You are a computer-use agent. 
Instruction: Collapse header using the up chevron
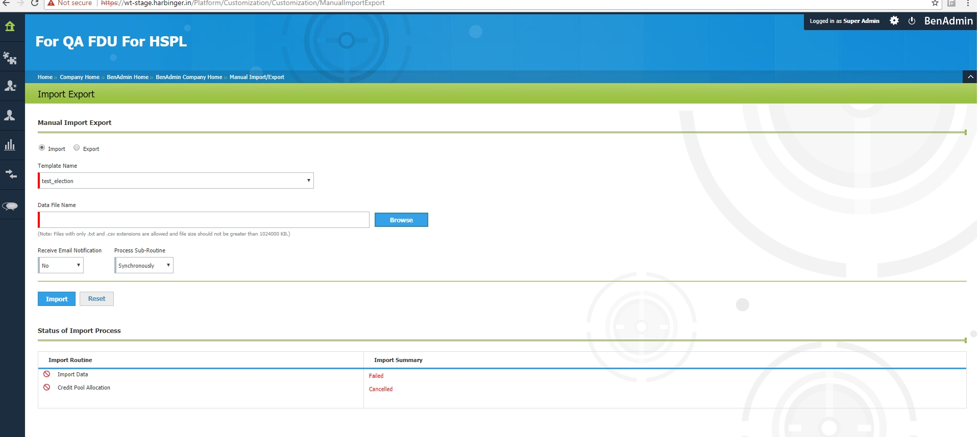coord(970,77)
